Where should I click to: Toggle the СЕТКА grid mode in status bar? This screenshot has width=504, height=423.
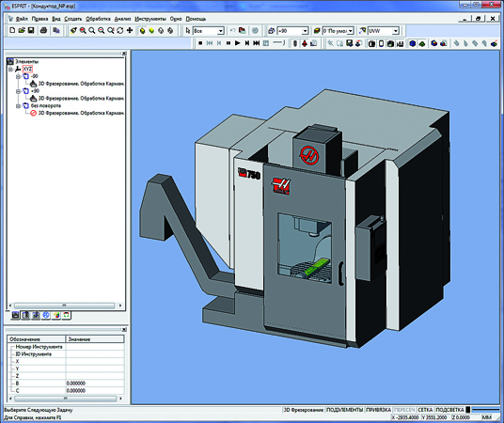(x=425, y=410)
